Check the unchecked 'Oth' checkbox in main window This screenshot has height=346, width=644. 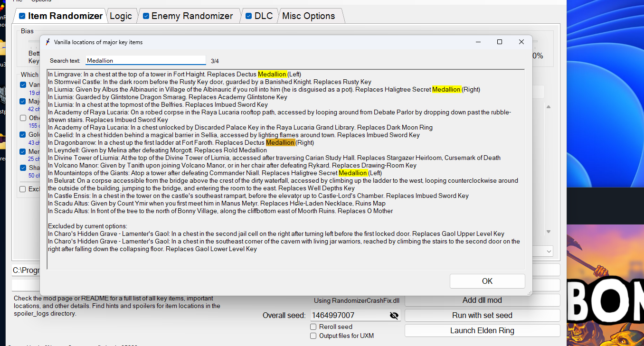coord(23,118)
